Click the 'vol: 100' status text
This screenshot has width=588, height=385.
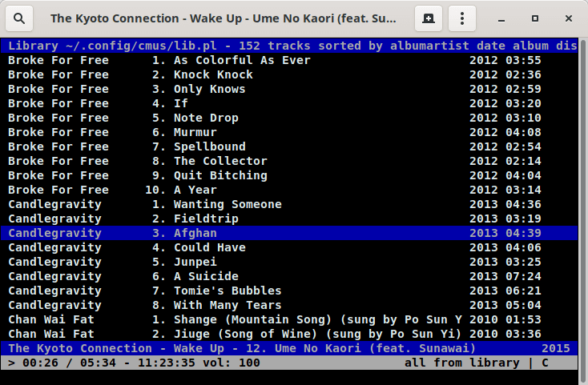[x=232, y=363]
